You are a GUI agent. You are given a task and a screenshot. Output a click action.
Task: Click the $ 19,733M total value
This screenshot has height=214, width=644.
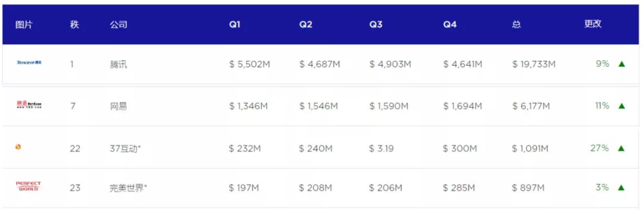(534, 64)
